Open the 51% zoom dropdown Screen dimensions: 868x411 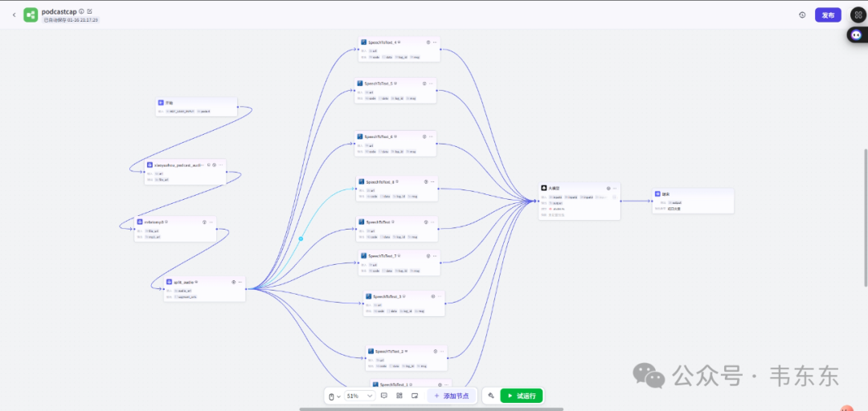tap(360, 396)
